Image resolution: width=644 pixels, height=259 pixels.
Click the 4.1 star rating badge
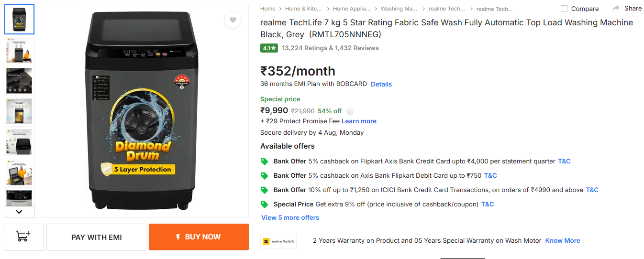[269, 48]
